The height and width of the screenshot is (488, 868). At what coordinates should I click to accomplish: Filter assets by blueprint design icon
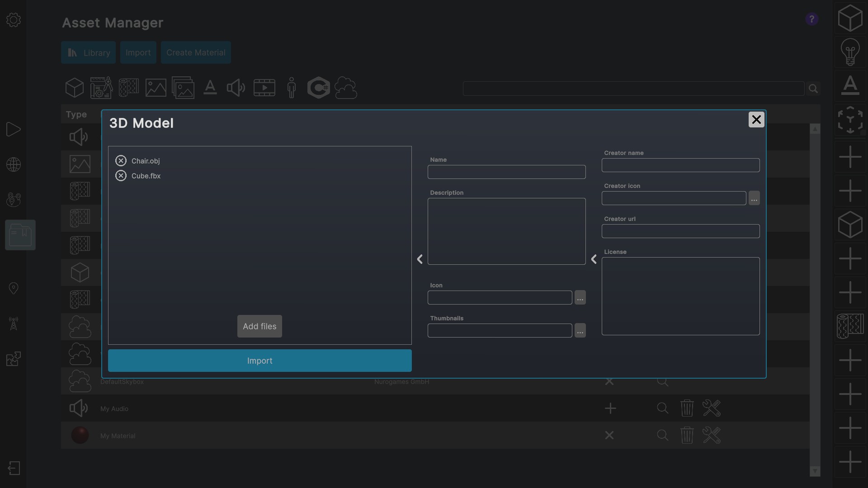[101, 88]
